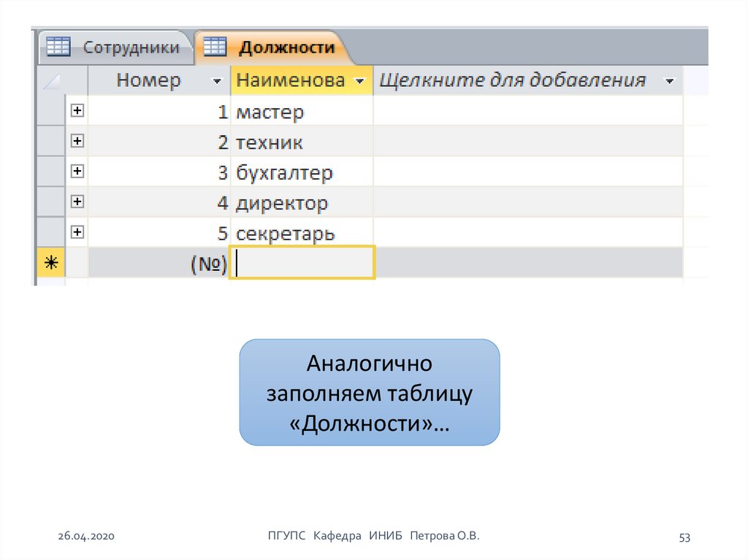Click the Номер column header
This screenshot has height=560, width=748.
[148, 80]
